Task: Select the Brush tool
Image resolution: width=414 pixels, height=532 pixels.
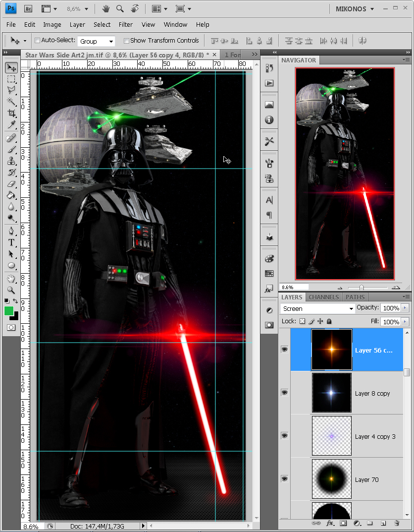Action: click(11, 150)
